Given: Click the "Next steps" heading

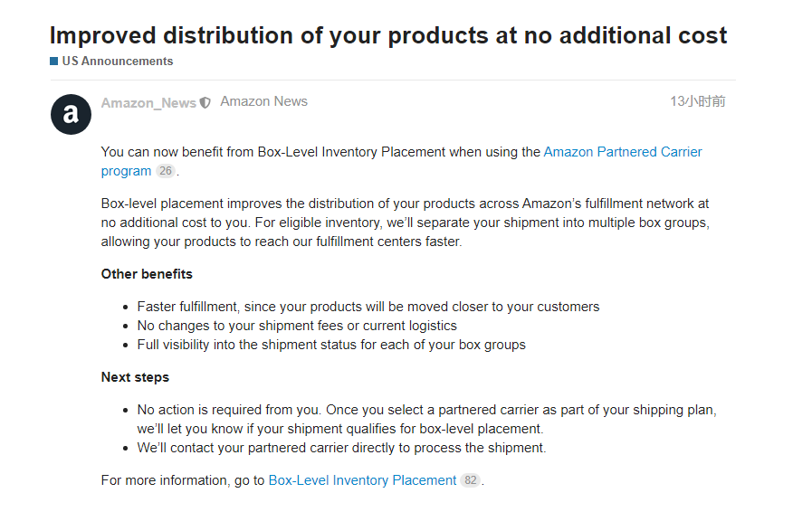Looking at the screenshot, I should point(135,377).
